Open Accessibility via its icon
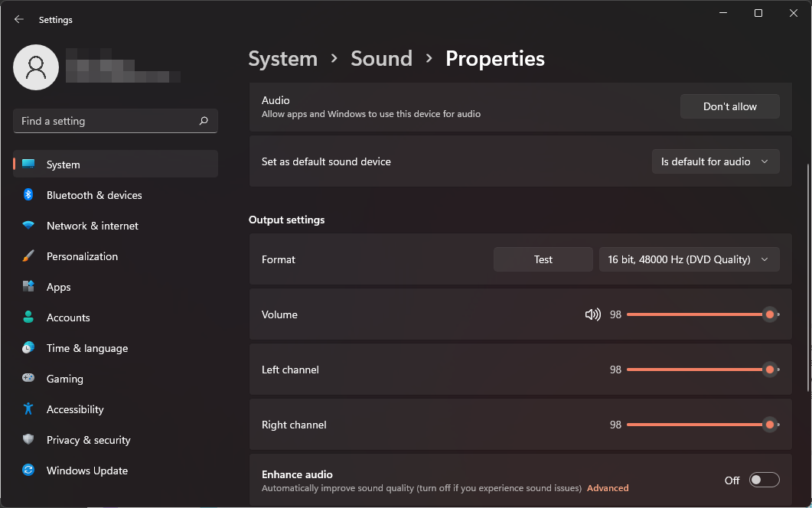Screen dimensions: 812x508 pos(28,409)
